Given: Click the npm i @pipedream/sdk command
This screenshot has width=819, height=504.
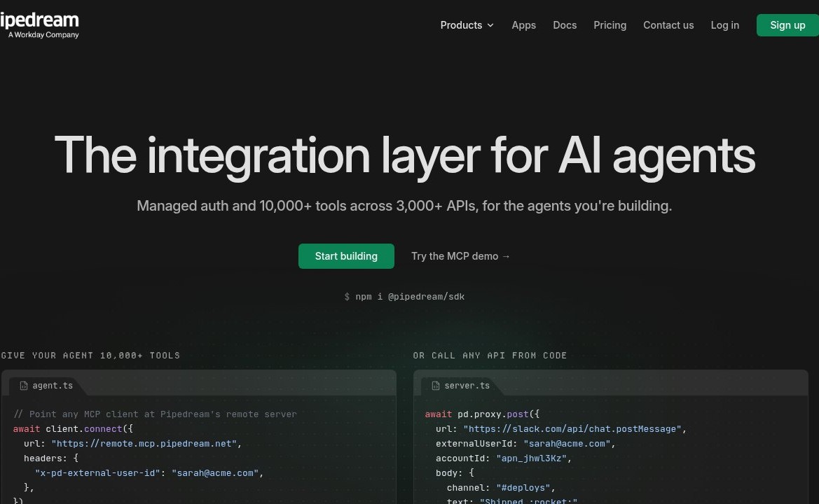Looking at the screenshot, I should coord(404,296).
